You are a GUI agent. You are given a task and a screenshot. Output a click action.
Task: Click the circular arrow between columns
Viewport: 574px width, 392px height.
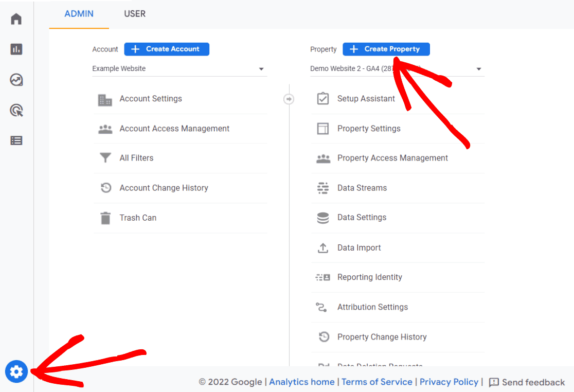click(x=289, y=99)
